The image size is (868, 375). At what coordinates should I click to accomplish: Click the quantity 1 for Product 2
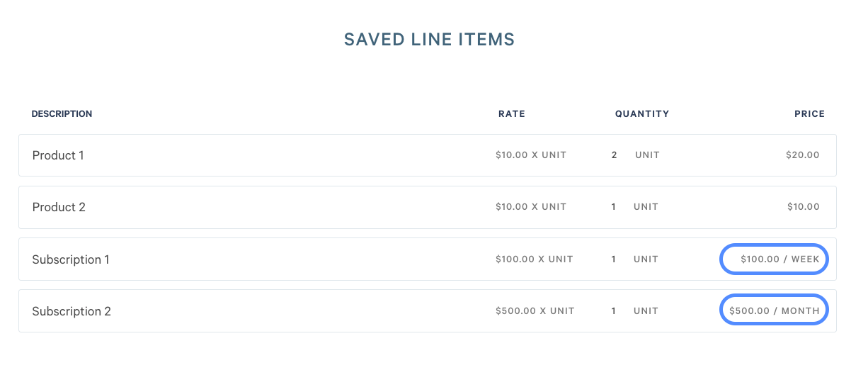coord(614,207)
